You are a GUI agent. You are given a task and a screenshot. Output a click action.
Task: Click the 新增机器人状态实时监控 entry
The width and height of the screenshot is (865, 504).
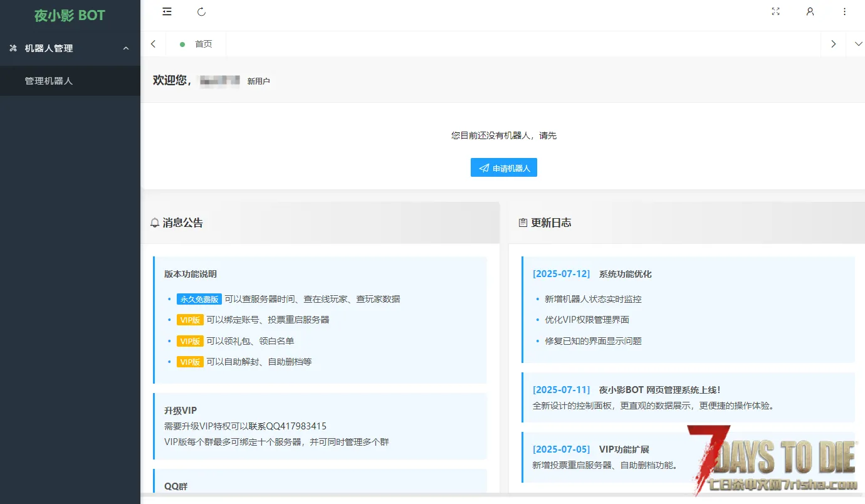[x=594, y=299]
